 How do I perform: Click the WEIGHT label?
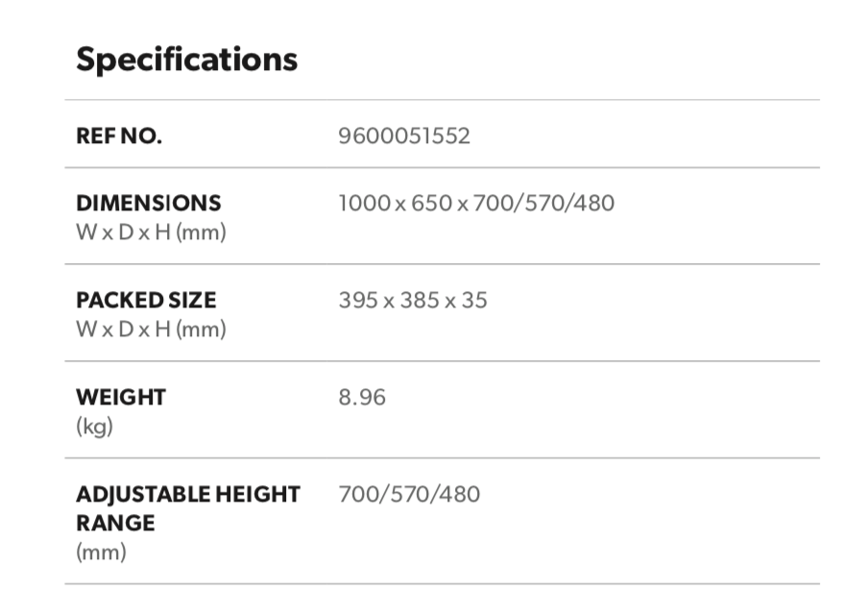pos(121,397)
